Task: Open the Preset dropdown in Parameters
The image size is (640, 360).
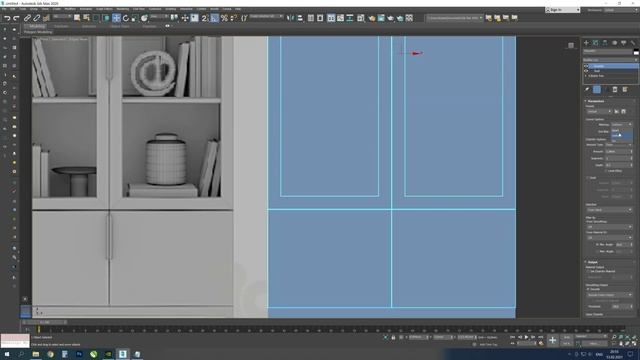Action: [x=599, y=111]
